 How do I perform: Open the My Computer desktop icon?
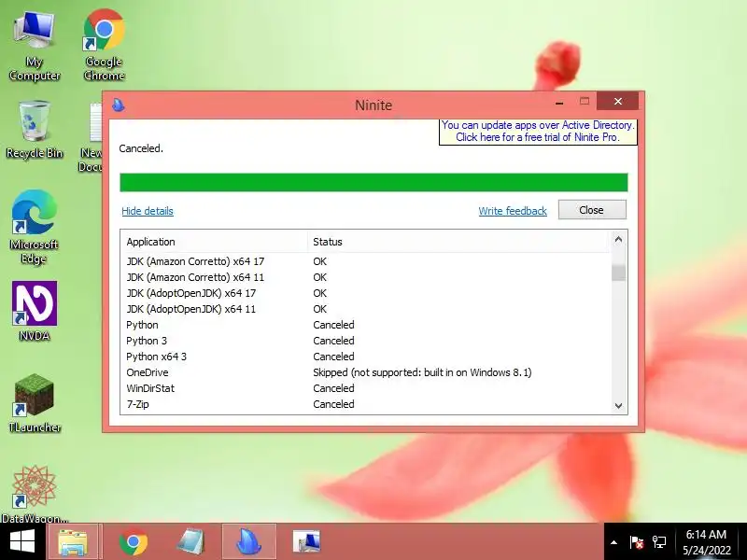(35, 45)
